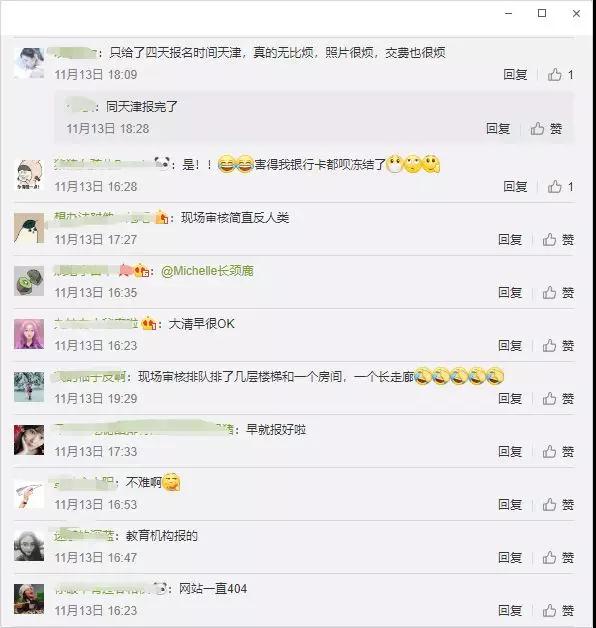Reply to the '同天津报完了' sub-comment
The height and width of the screenshot is (628, 596).
coord(498,129)
